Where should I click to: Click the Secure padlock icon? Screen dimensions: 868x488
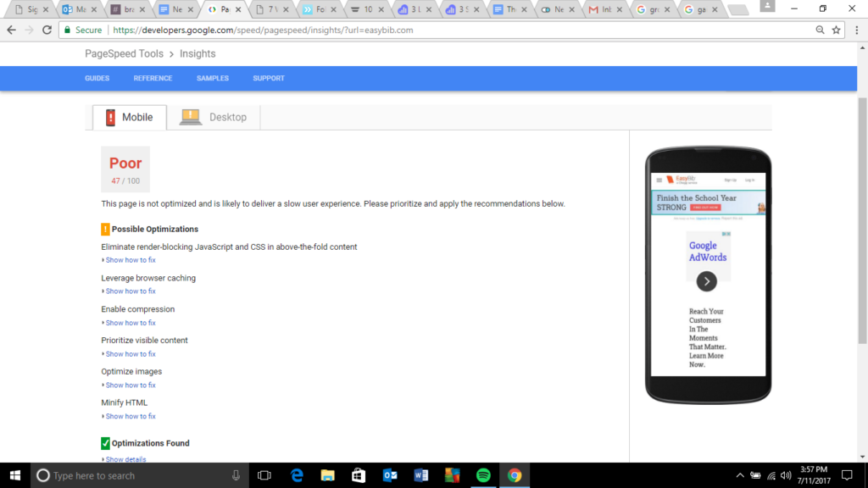tap(68, 30)
